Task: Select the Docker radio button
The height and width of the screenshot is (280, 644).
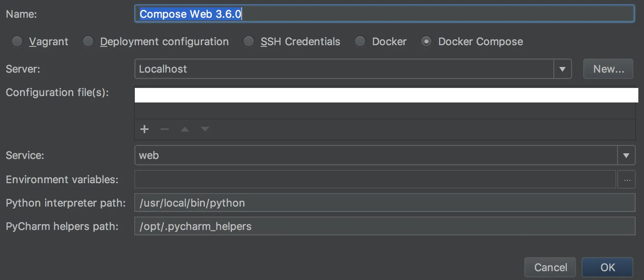Action: [360, 42]
